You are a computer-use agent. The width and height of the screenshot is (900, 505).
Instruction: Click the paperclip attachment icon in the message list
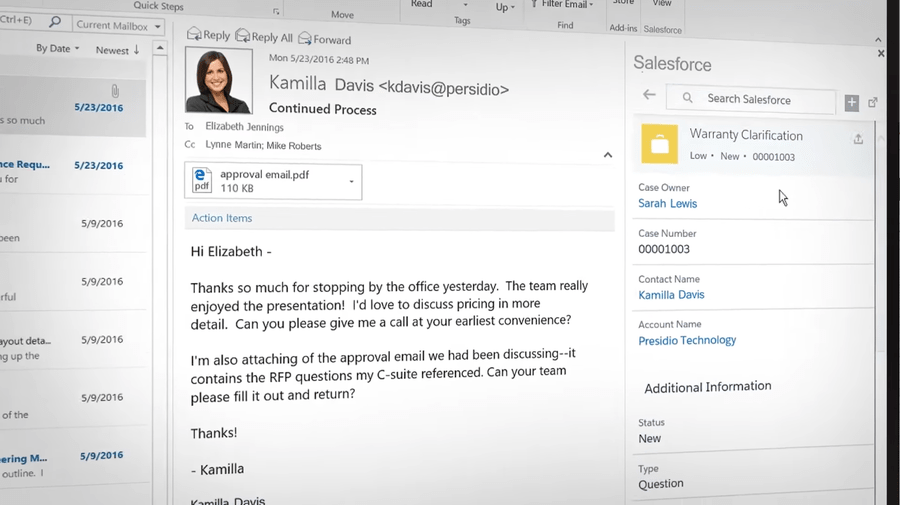pyautogui.click(x=115, y=91)
